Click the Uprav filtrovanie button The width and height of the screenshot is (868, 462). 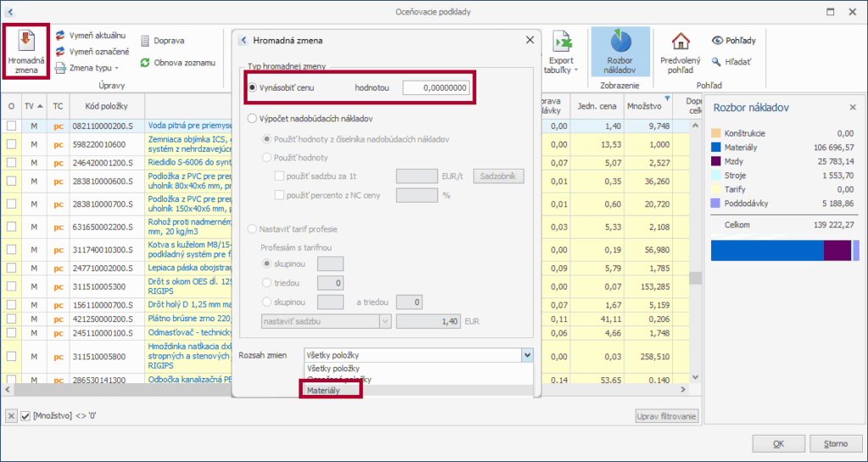667,416
